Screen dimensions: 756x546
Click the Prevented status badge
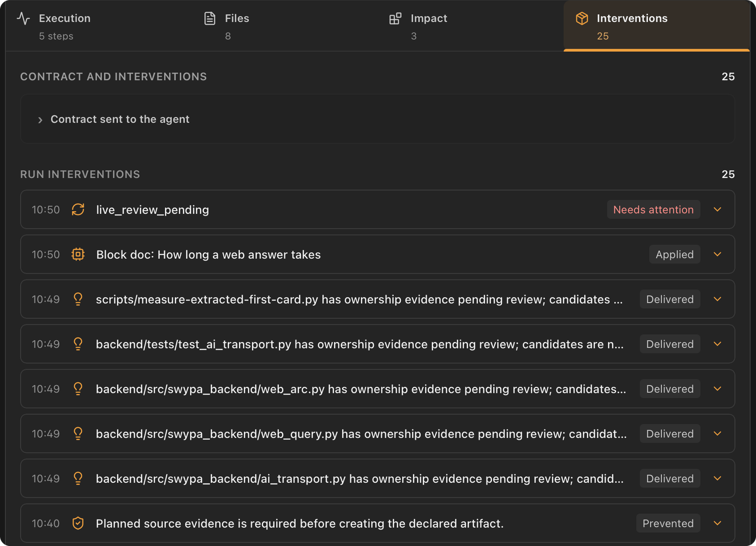(668, 523)
